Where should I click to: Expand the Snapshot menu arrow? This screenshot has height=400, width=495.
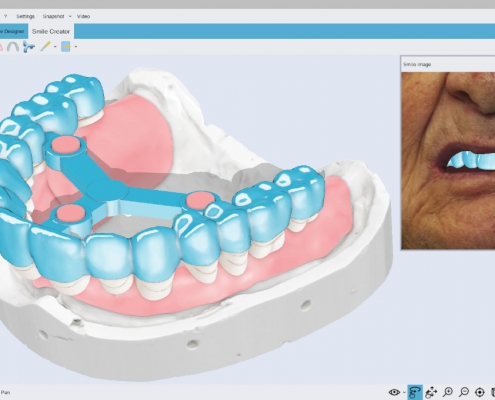click(x=70, y=16)
